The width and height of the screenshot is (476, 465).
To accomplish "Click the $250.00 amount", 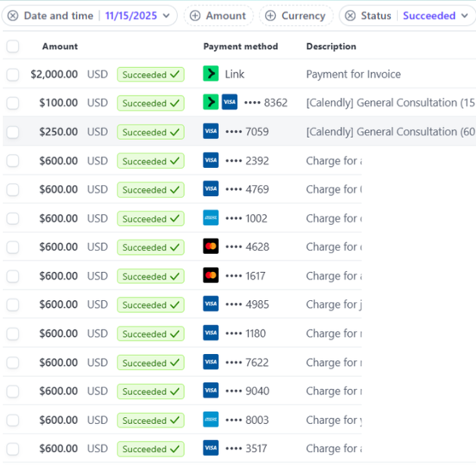I will (58, 131).
